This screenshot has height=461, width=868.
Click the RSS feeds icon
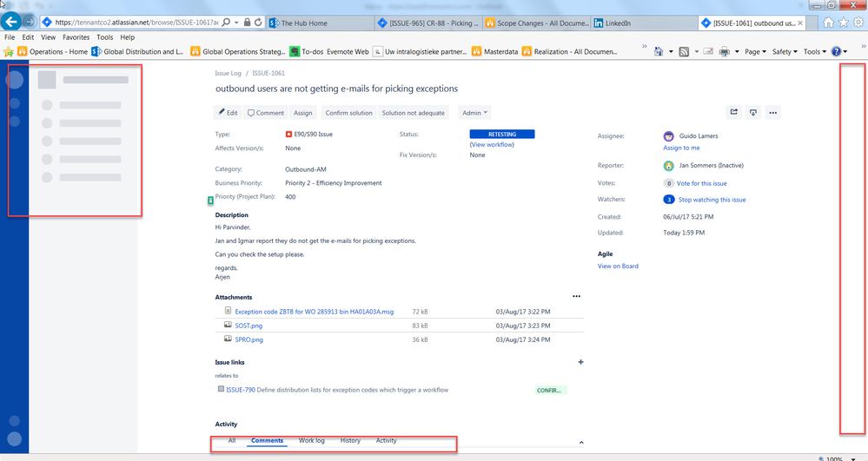pyautogui.click(x=684, y=51)
